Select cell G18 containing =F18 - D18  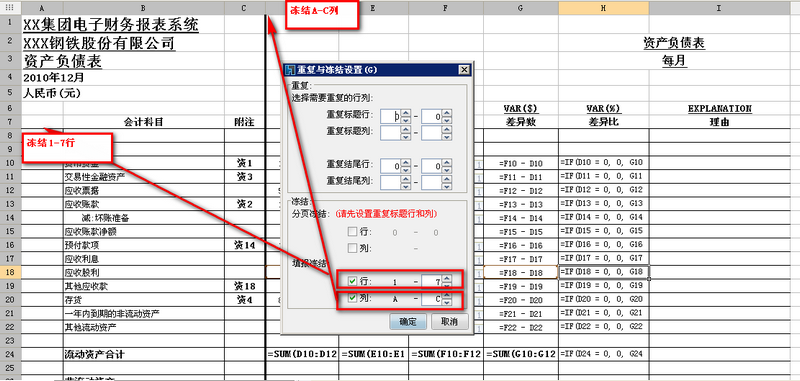520,272
